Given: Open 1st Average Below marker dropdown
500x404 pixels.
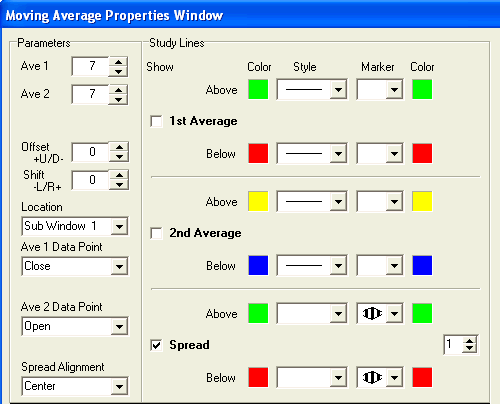Looking at the screenshot, I should tap(394, 154).
